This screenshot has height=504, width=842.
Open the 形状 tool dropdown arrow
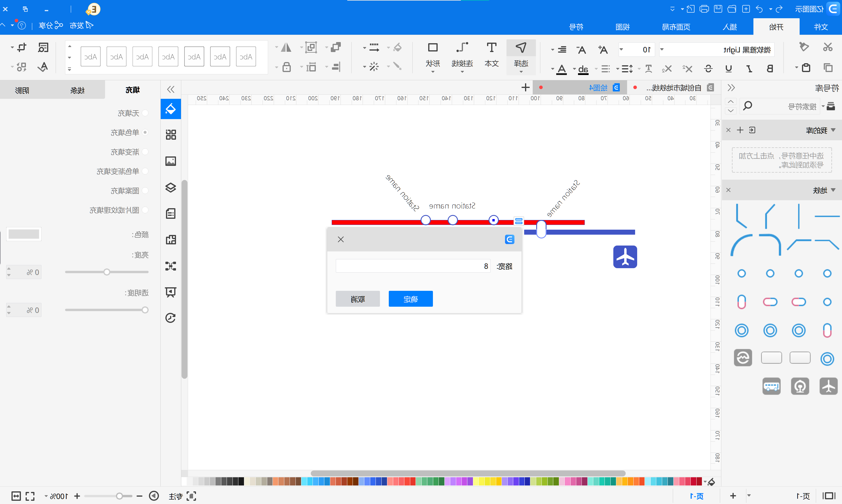tap(433, 72)
